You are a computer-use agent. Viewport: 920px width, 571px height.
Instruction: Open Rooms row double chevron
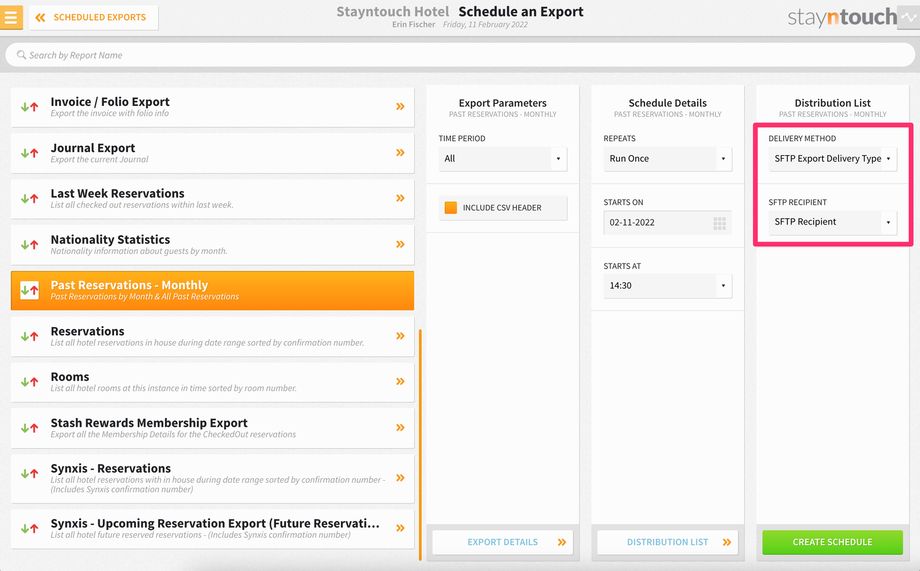click(400, 381)
